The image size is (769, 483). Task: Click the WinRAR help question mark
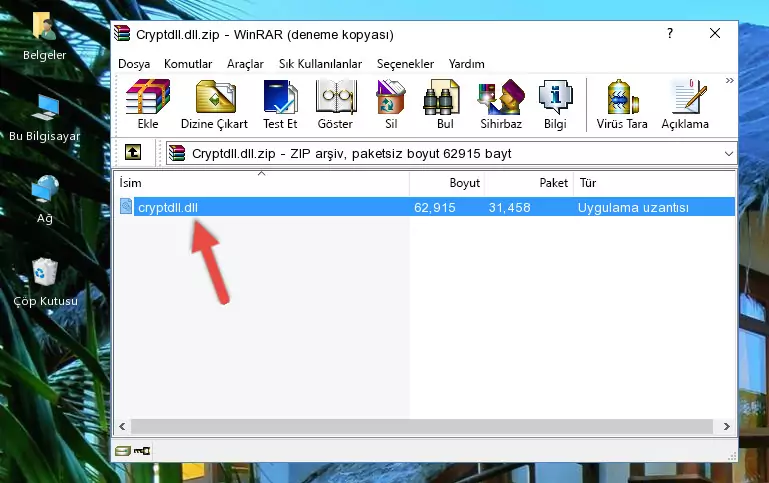pyautogui.click(x=670, y=33)
